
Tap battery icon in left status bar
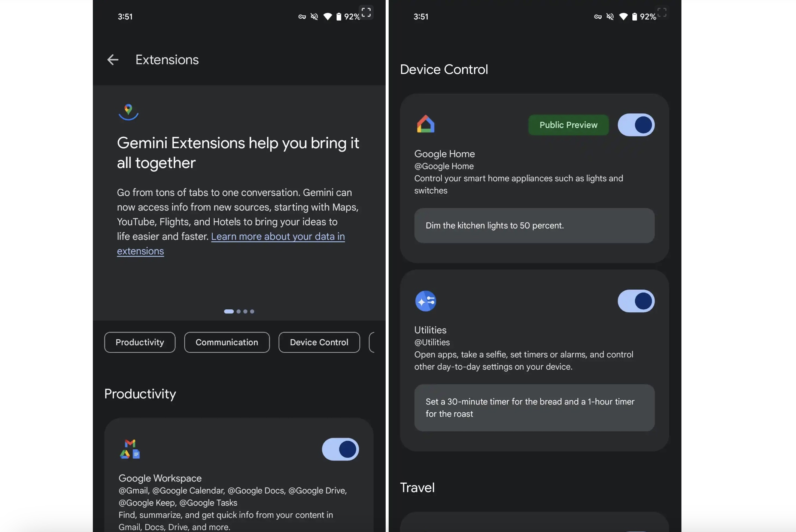pyautogui.click(x=338, y=16)
